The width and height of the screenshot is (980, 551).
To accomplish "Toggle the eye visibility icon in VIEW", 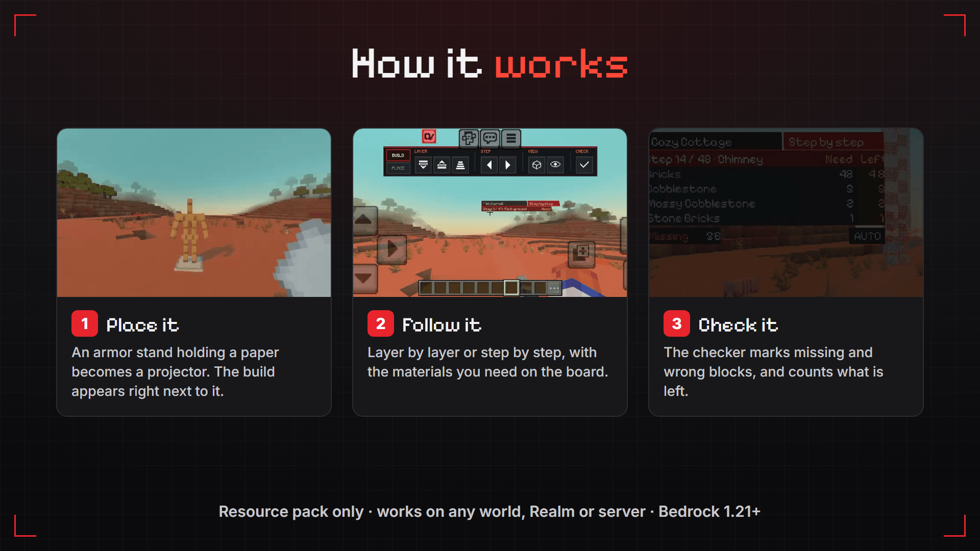I will (x=555, y=165).
